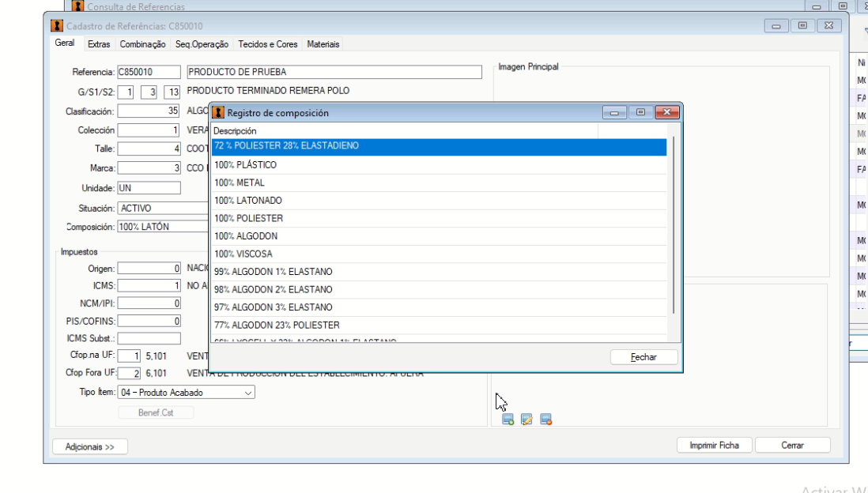The height and width of the screenshot is (493, 868).
Task: Click the remove image icon with red minus
Action: pos(545,420)
